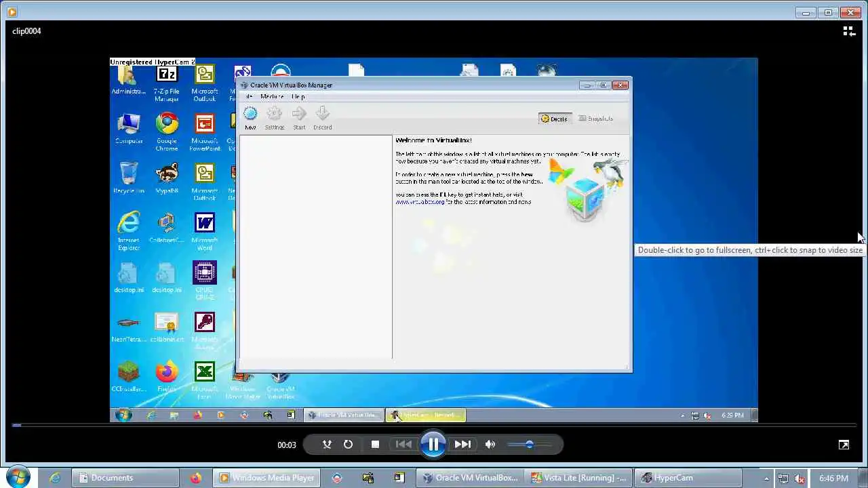Screen dimensions: 868x488
Task: Click the Google Chrome desktop icon
Action: tap(167, 132)
